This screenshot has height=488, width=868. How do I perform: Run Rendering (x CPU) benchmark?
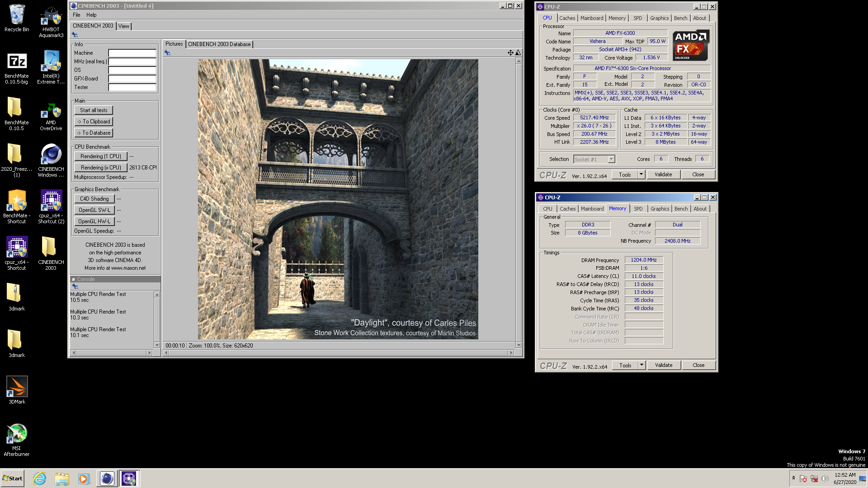click(x=101, y=168)
